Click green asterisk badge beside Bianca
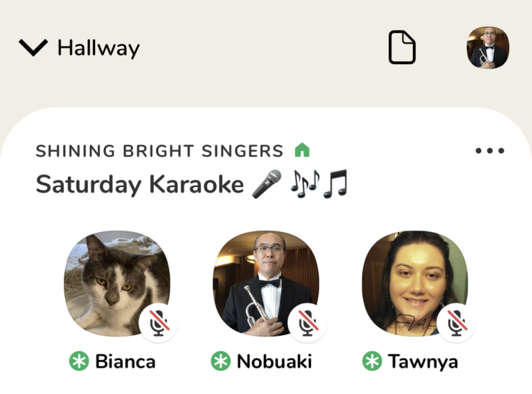 (x=79, y=361)
